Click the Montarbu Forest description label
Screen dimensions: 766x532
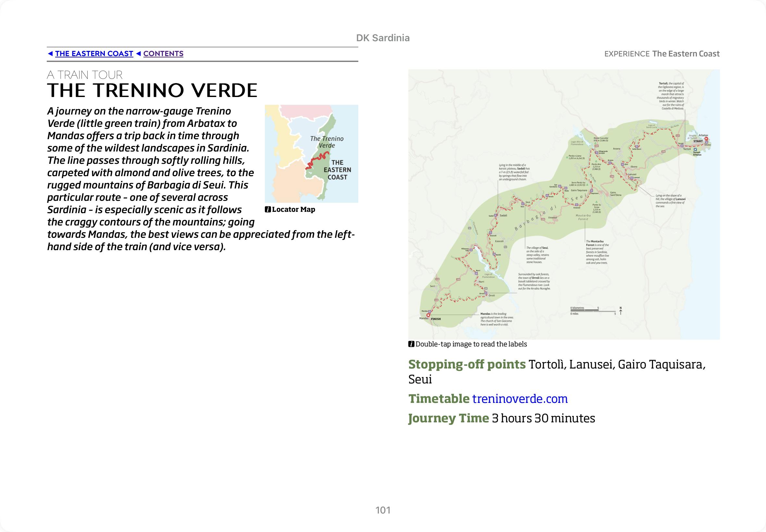coord(597,252)
